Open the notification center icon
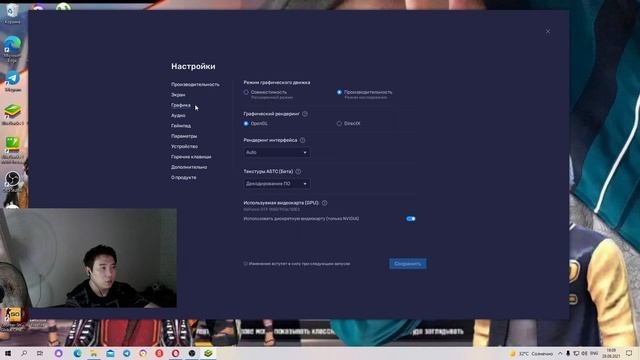 coord(629,353)
